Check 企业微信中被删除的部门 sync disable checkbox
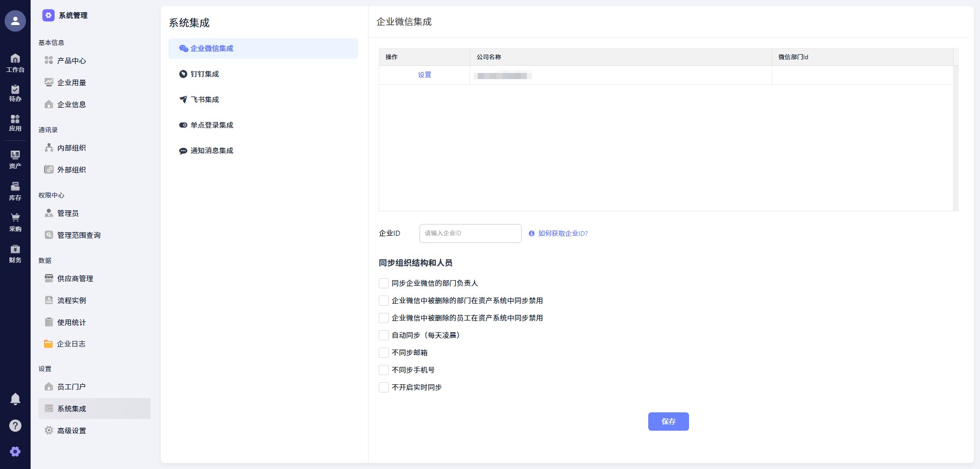This screenshot has width=980, height=469. pyautogui.click(x=384, y=301)
